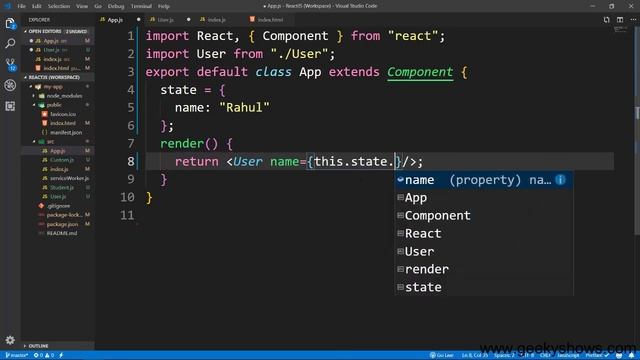Expand the Outline section

[x=57, y=346]
